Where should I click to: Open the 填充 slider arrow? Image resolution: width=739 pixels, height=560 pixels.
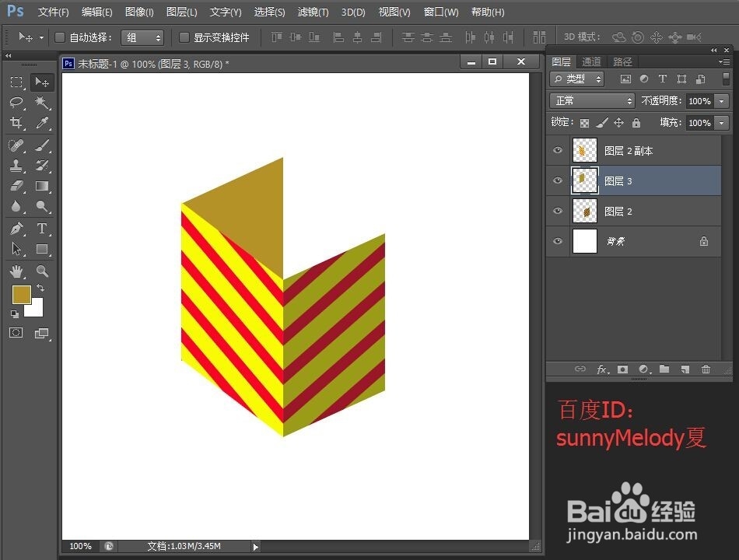click(722, 123)
